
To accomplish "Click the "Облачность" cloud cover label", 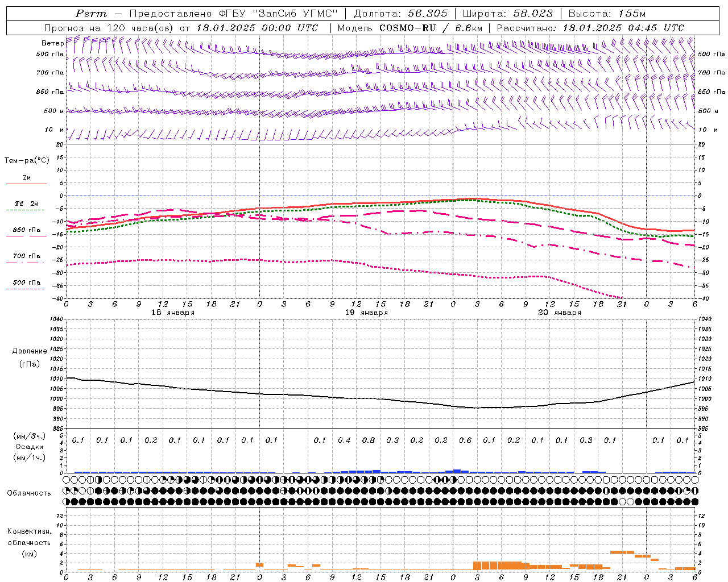I will pyautogui.click(x=29, y=493).
